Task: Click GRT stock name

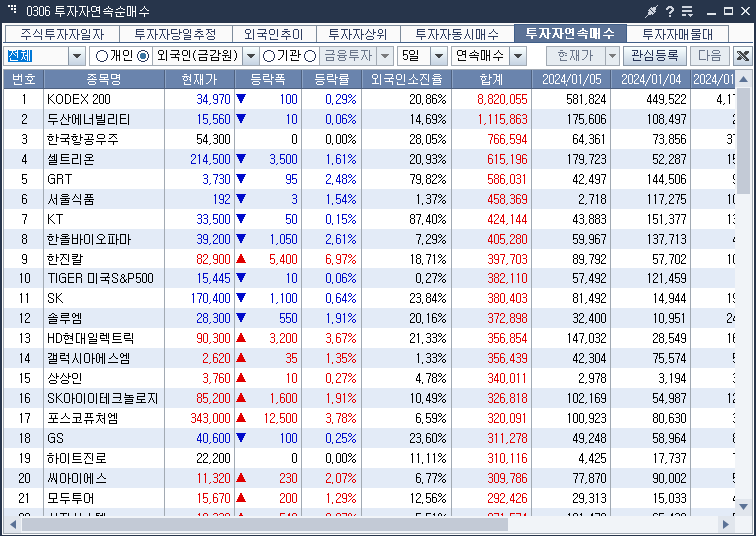Action: click(x=59, y=179)
